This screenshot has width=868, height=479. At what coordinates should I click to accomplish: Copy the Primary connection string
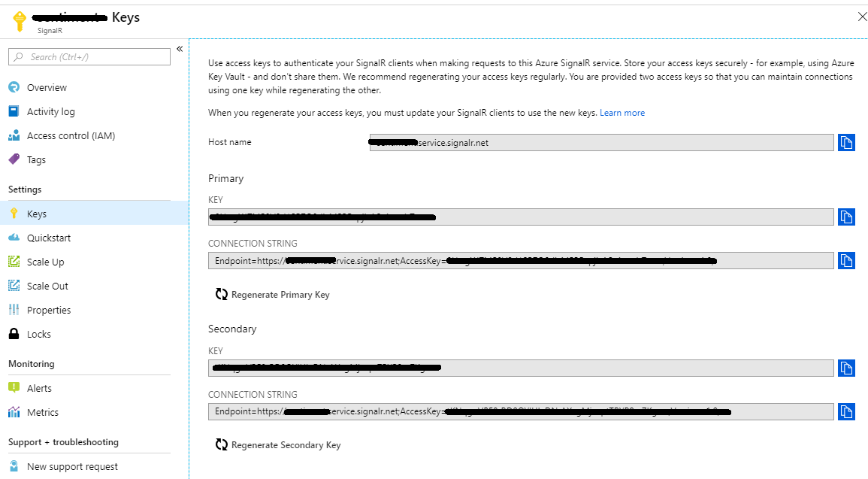[846, 261]
